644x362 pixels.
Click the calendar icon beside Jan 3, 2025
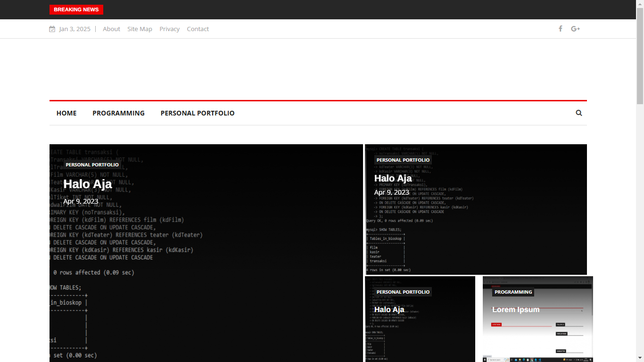[x=52, y=29]
